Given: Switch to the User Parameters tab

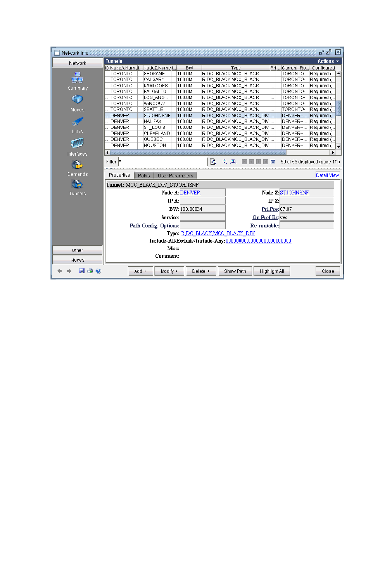Looking at the screenshot, I should click(175, 175).
